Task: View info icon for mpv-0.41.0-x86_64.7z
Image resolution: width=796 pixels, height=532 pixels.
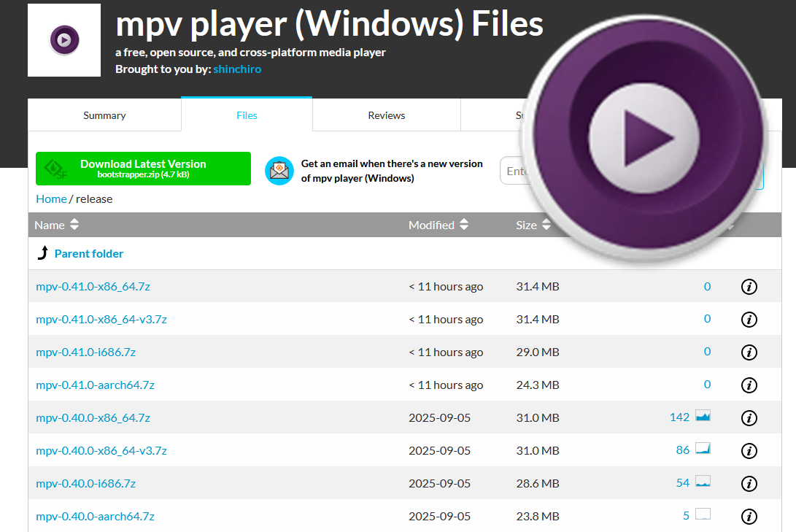Action: click(x=749, y=287)
